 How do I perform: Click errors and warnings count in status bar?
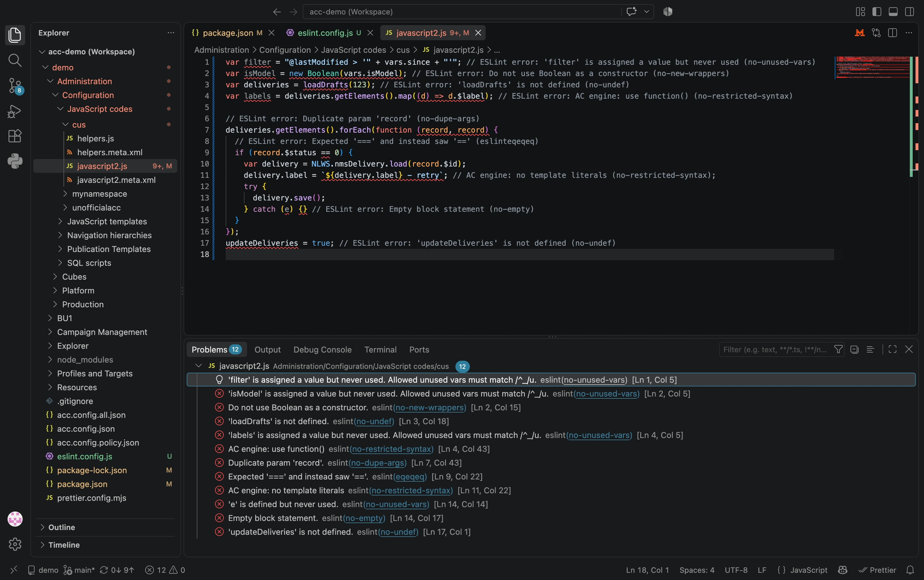pos(165,570)
